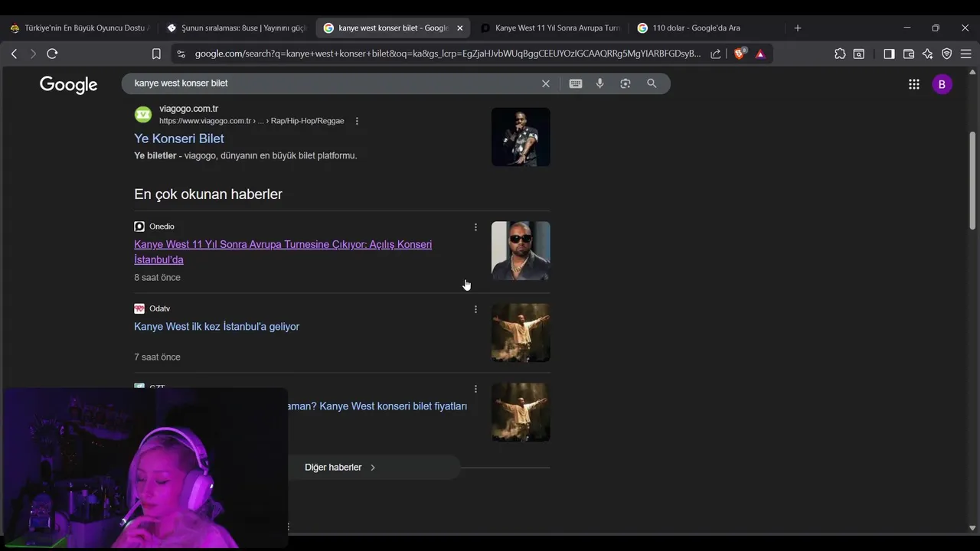Click the Odatv article thumbnail

(521, 333)
